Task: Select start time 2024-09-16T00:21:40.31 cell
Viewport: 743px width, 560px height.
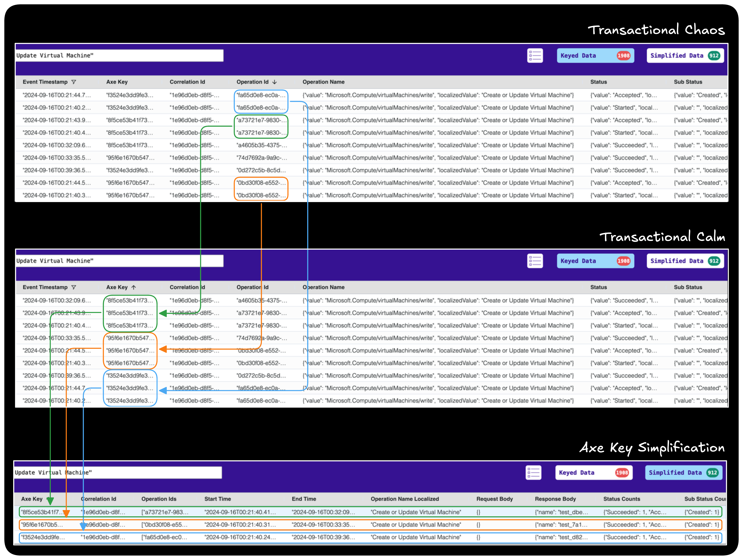Action: (240, 525)
